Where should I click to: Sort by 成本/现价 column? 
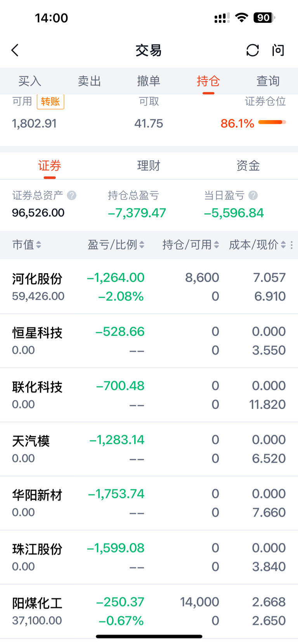click(257, 245)
